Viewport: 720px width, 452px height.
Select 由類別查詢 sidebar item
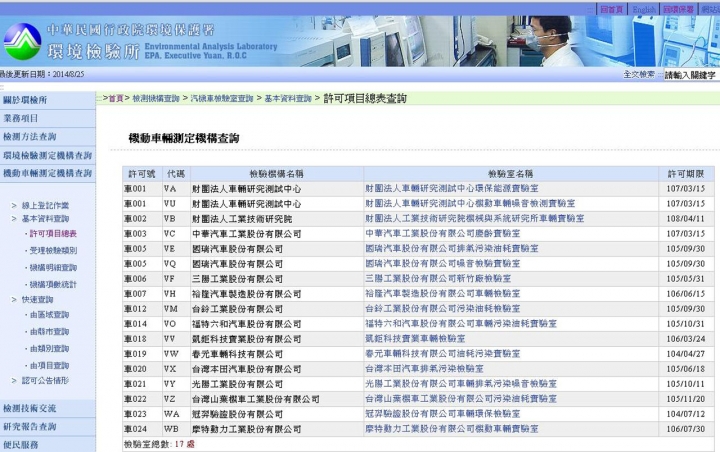pyautogui.click(x=49, y=349)
